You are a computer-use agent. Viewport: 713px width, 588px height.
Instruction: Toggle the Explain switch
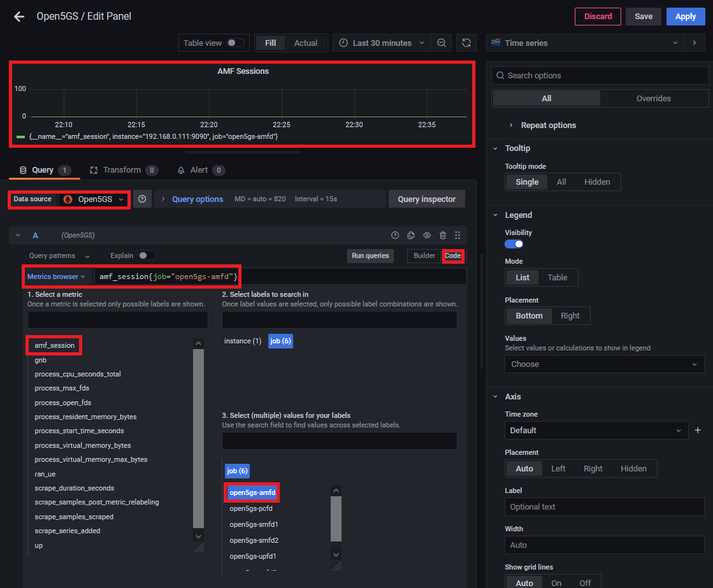[147, 255]
